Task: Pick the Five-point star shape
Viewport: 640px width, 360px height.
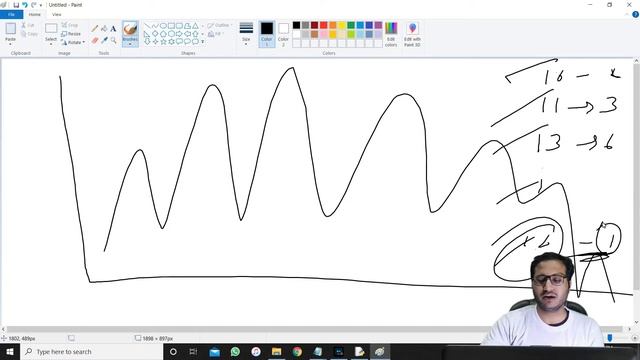Action: 163,42
